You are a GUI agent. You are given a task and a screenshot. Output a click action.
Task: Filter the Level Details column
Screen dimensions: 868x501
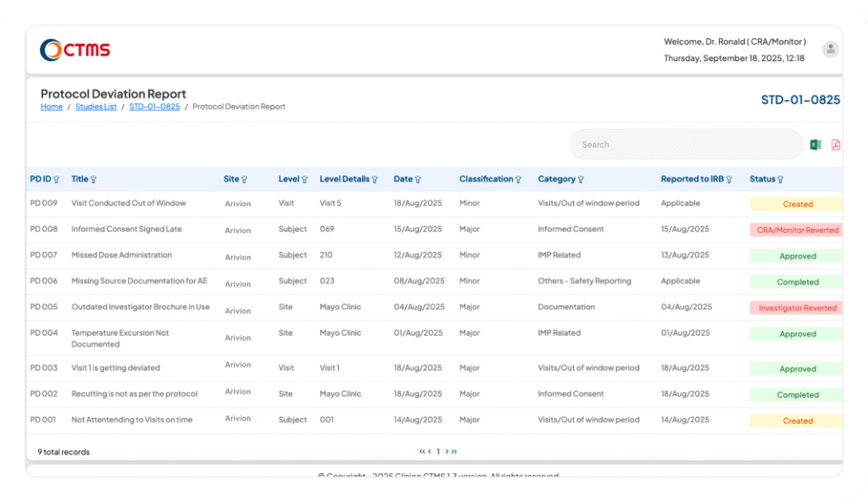tap(375, 180)
